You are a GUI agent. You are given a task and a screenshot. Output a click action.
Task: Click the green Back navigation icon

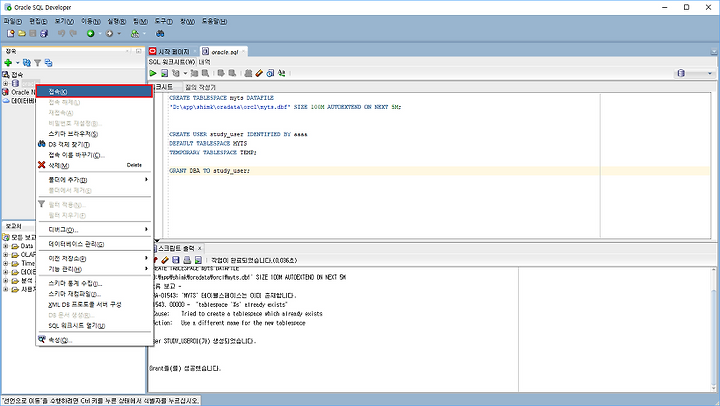[x=90, y=34]
